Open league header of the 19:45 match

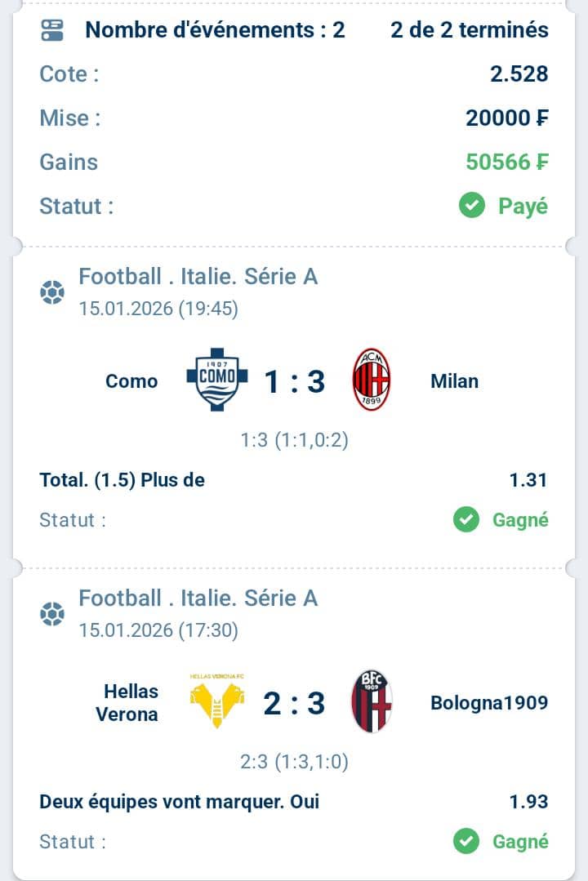tap(198, 277)
